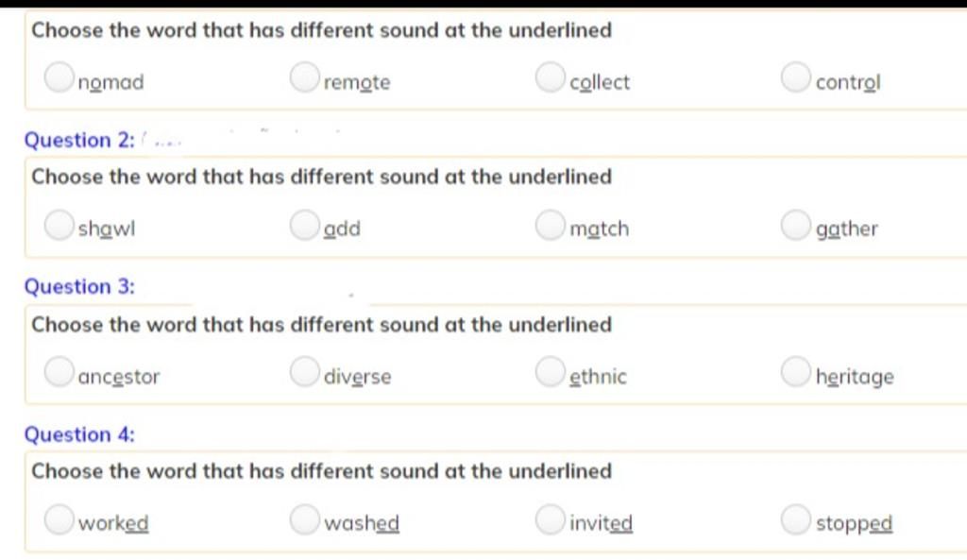Select the radio button for "nomad"
The height and width of the screenshot is (560, 967).
[x=59, y=77]
